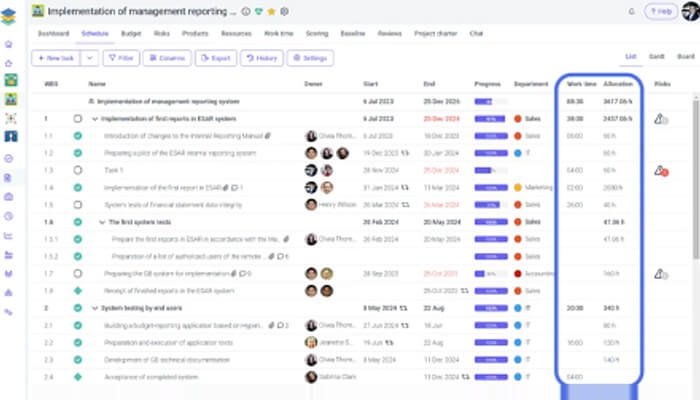Image resolution: width=700 pixels, height=400 pixels.
Task: Click the project info icon
Action: tap(246, 12)
